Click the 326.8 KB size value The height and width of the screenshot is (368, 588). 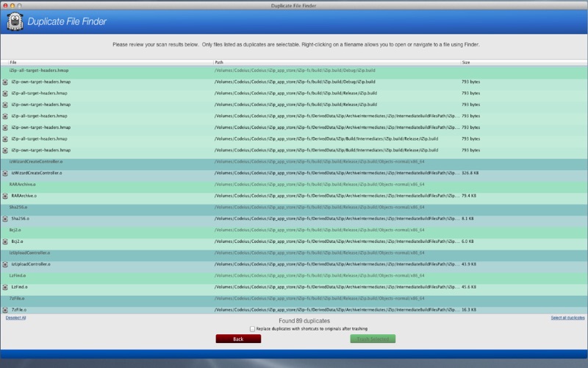(x=470, y=173)
